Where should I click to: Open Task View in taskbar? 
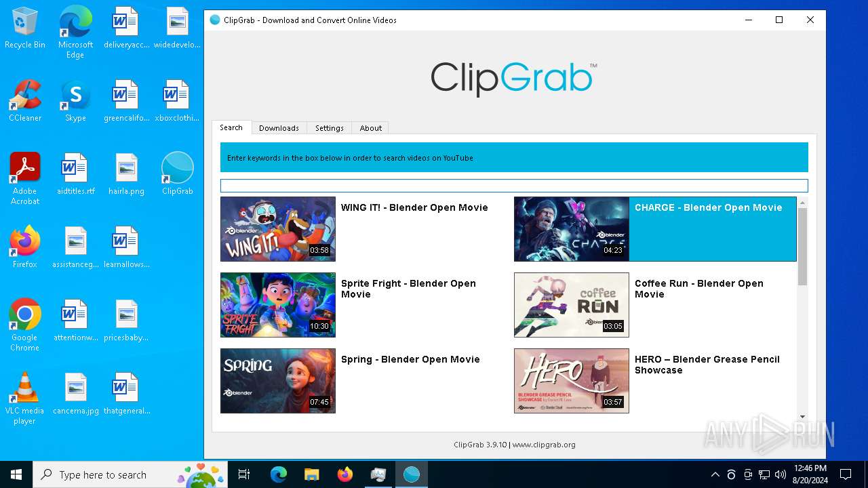(x=244, y=474)
